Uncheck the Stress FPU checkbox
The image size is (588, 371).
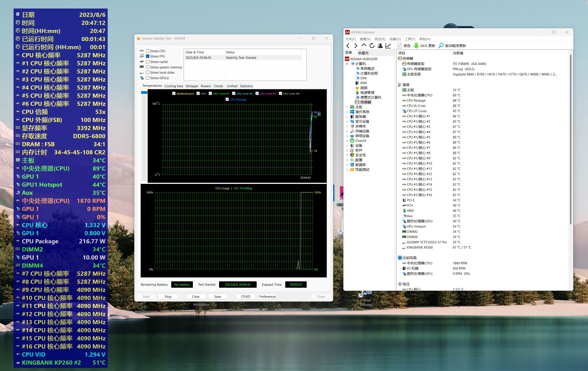coord(148,56)
